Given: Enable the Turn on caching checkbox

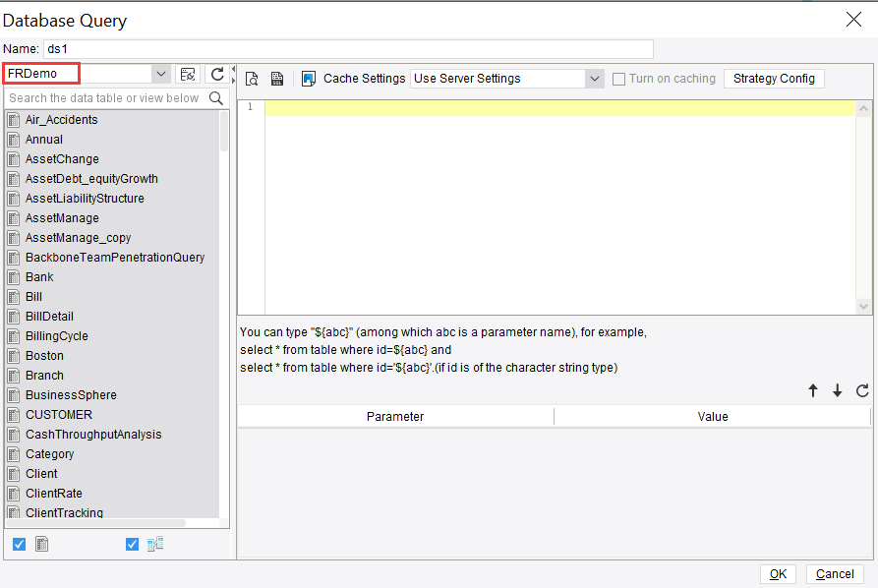Looking at the screenshot, I should point(618,79).
